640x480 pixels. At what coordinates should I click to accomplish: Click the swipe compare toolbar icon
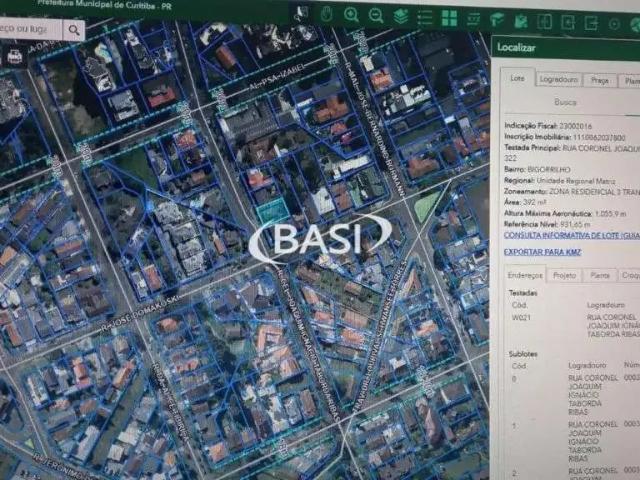(x=544, y=22)
